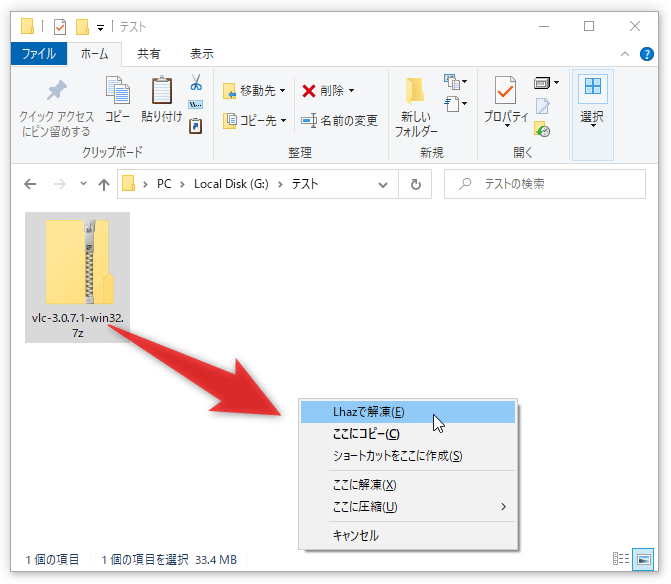The width and height of the screenshot is (671, 584).
Task: Click the Copy path icon
Action: [x=196, y=104]
